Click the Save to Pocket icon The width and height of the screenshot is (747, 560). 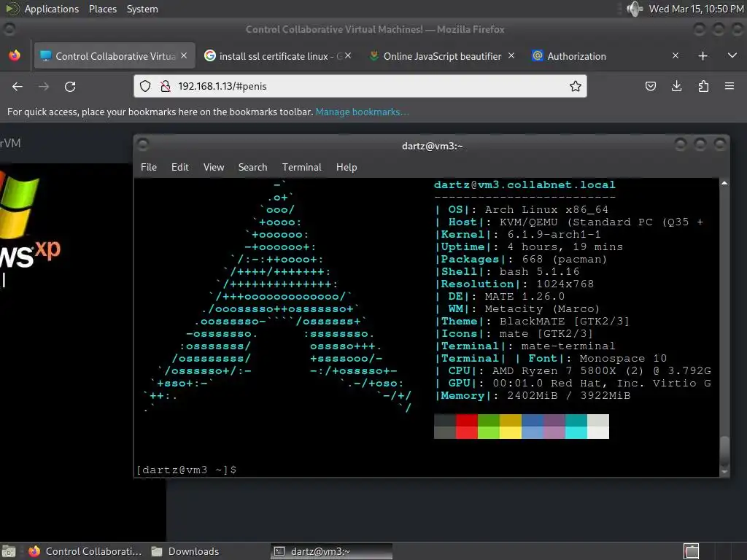650,86
